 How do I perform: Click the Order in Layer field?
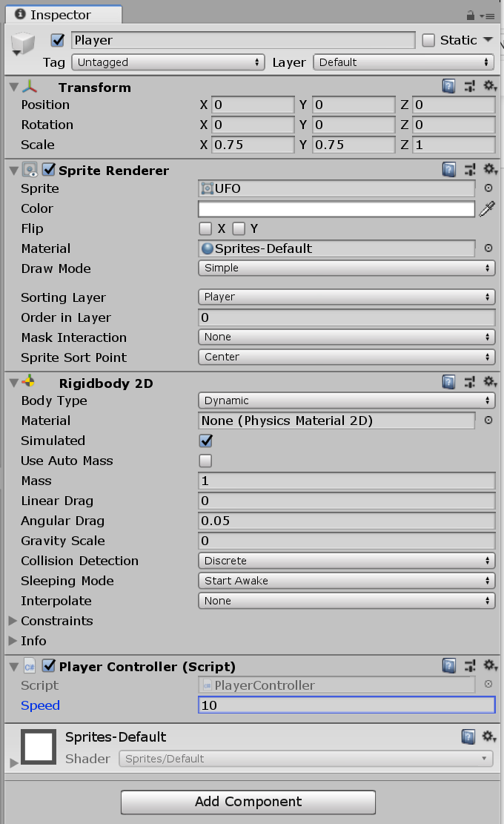347,317
